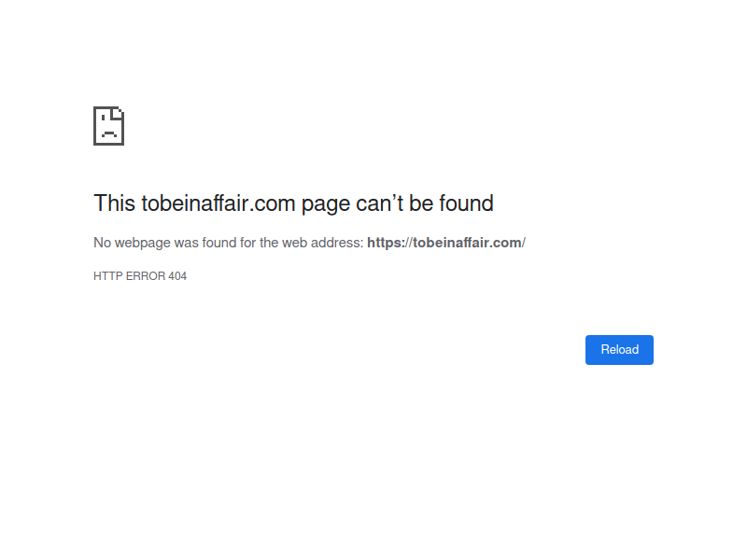The height and width of the screenshot is (560, 747).
Task: Click the word "for" in the description
Action: point(246,243)
